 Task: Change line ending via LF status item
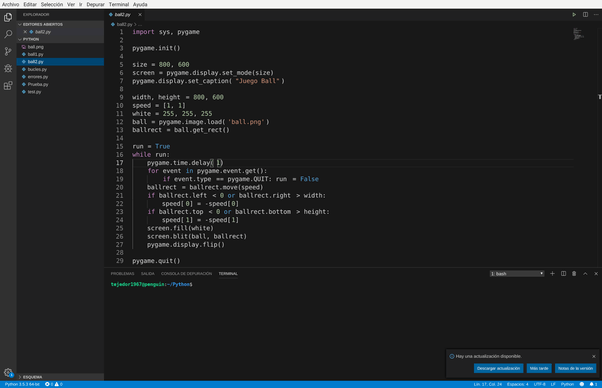click(x=553, y=384)
